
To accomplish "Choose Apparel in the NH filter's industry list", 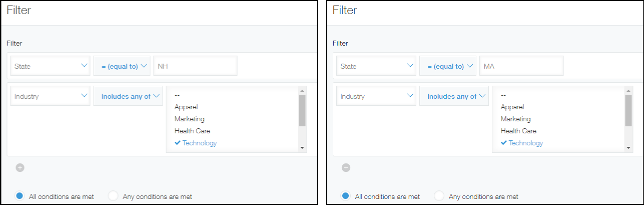I will 186,107.
